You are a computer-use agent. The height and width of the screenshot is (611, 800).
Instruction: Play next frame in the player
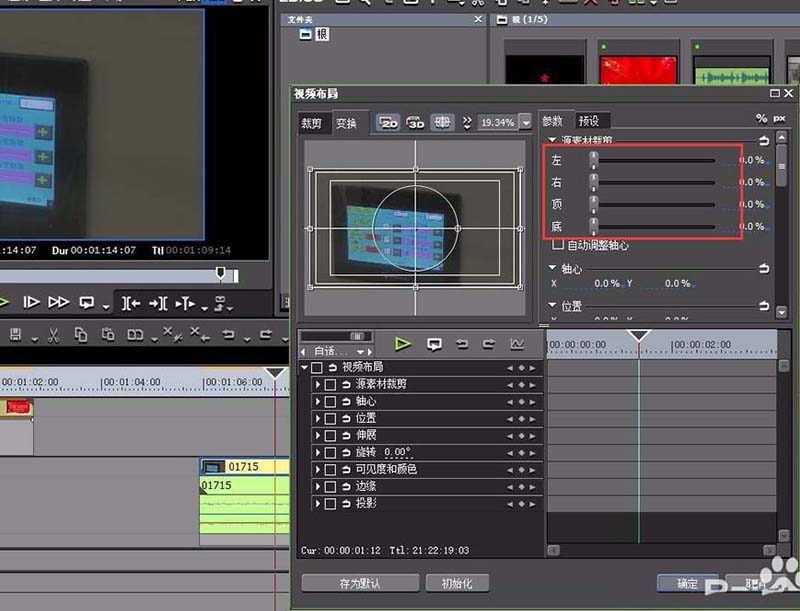(31, 302)
